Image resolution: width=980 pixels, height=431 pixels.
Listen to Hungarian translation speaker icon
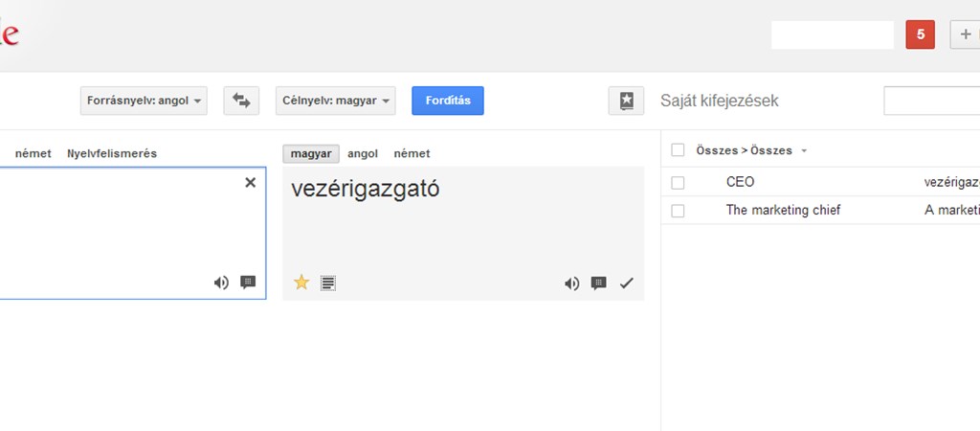click(x=572, y=284)
